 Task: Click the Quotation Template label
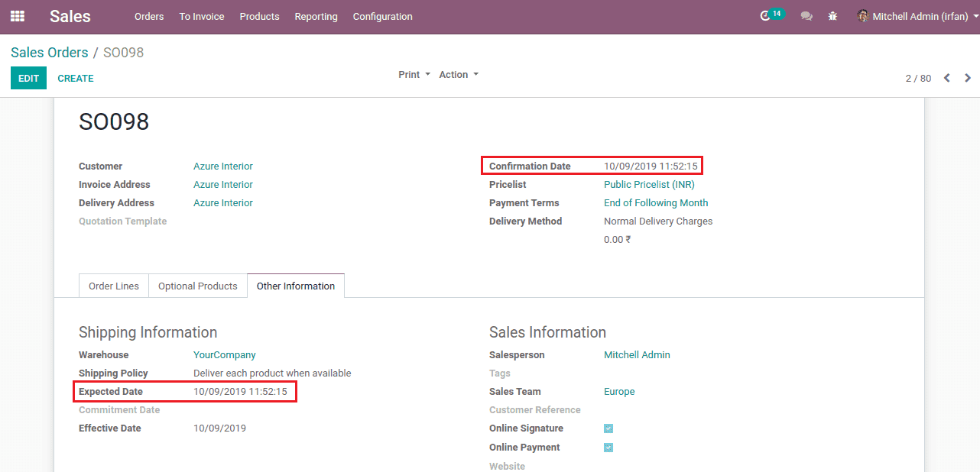(x=122, y=221)
